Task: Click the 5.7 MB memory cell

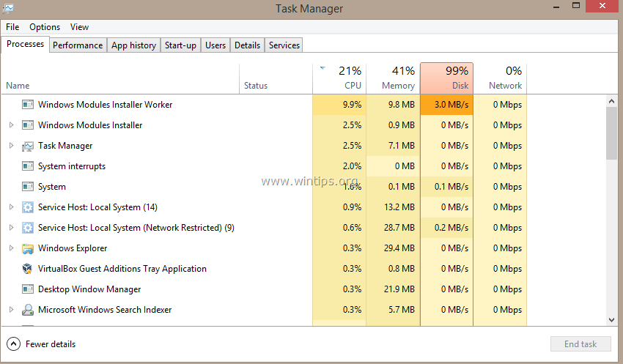Action: tap(393, 310)
